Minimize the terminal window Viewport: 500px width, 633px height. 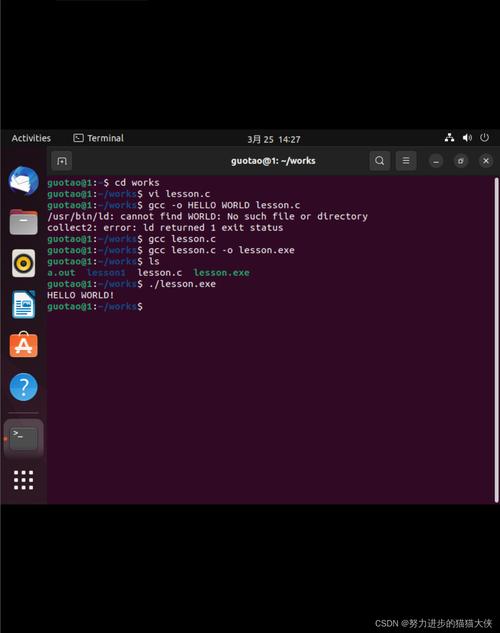[x=436, y=161]
